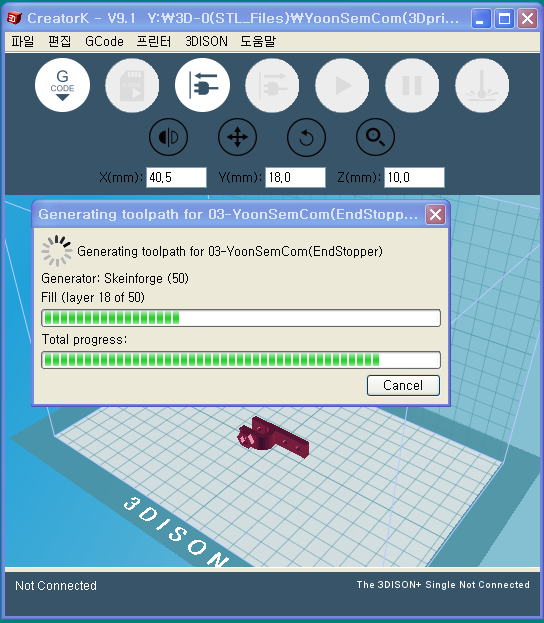Image resolution: width=544 pixels, height=623 pixels.
Task: Click the Total progress bar
Action: (x=241, y=360)
